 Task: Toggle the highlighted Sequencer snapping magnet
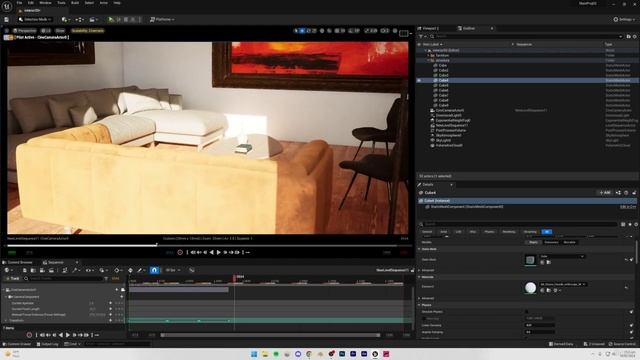tap(154, 270)
